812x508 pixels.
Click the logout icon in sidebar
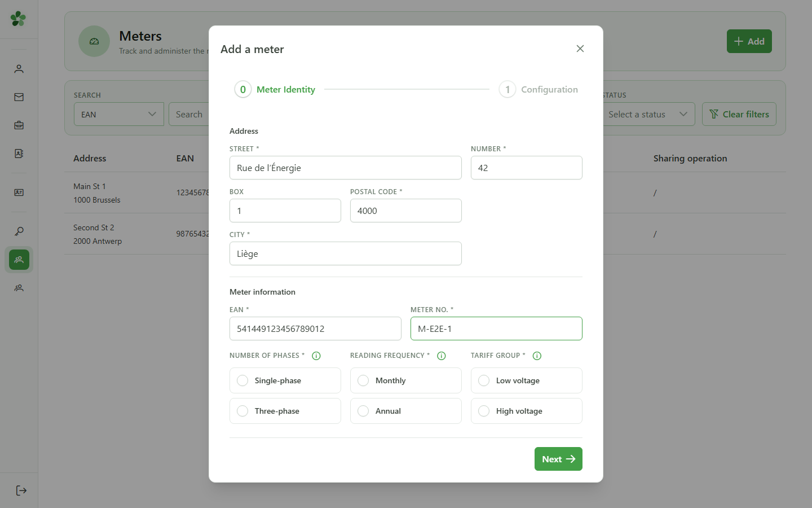click(21, 491)
